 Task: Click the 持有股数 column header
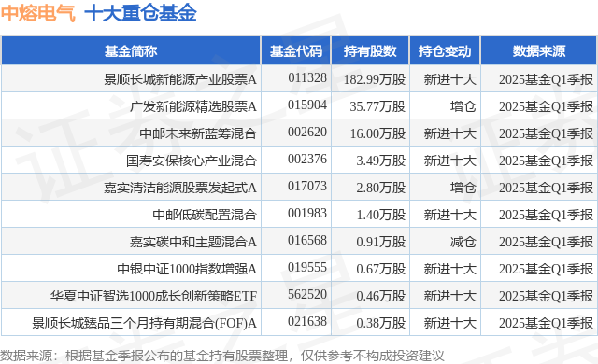370,51
